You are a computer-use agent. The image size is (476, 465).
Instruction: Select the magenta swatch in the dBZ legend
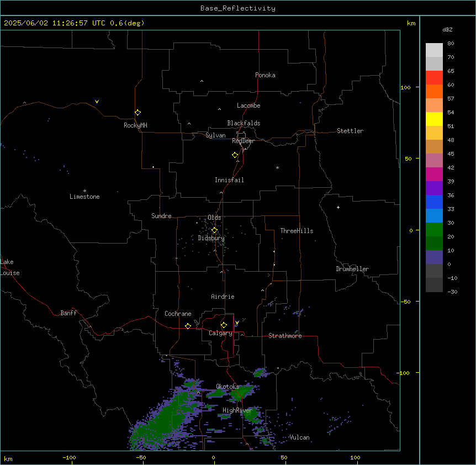434,174
